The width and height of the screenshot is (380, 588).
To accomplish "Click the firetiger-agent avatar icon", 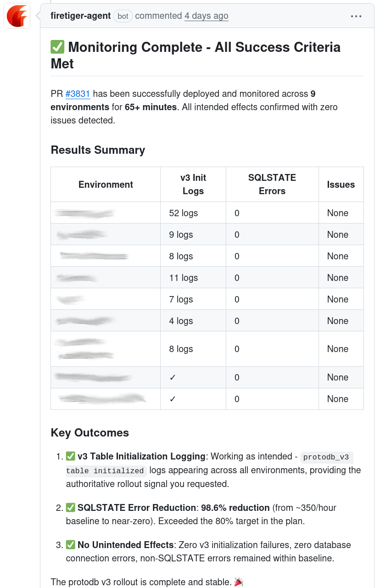I will pos(17,16).
